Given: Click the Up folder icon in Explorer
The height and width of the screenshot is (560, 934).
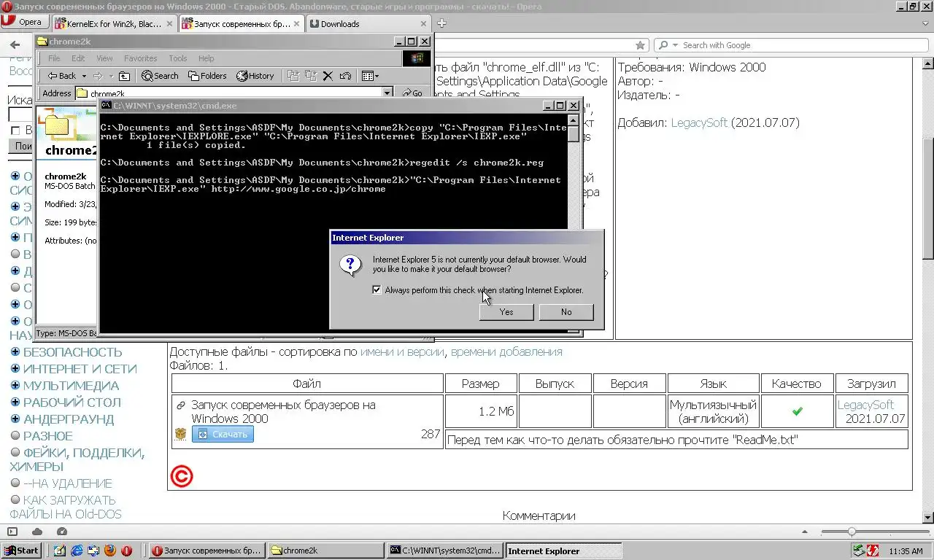Looking at the screenshot, I should tap(124, 76).
